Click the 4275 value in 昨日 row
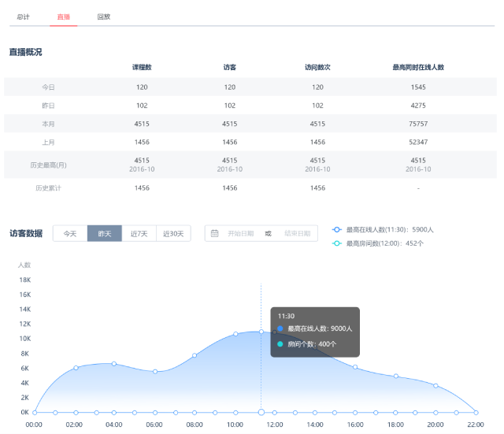This screenshot has height=434, width=504. click(418, 106)
